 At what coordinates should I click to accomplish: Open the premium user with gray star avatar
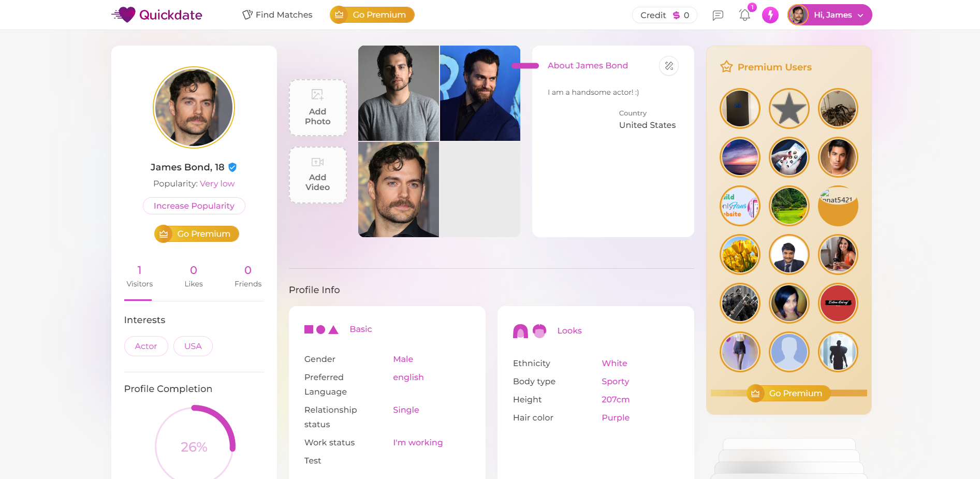coord(789,108)
